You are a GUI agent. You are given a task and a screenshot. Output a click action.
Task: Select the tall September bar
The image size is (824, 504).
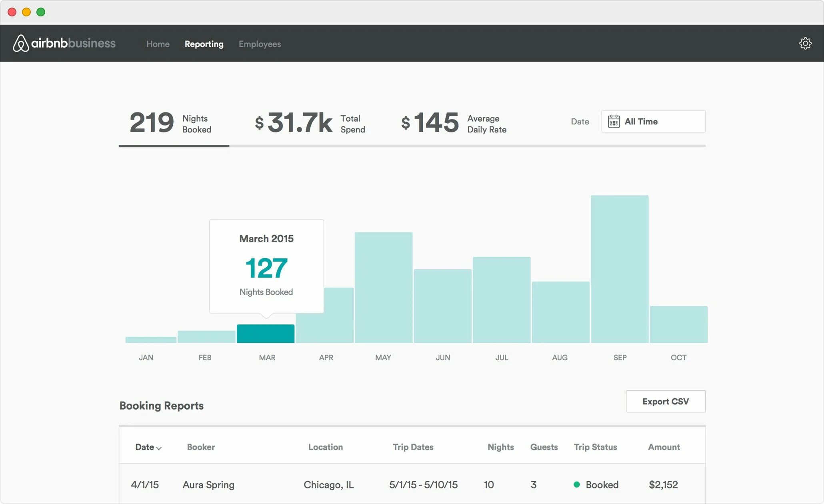tap(619, 269)
